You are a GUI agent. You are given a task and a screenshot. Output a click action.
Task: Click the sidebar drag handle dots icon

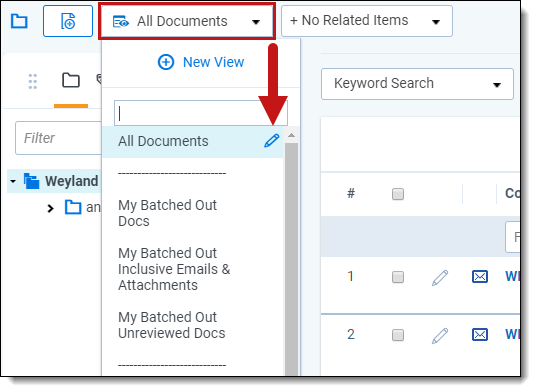[x=32, y=81]
